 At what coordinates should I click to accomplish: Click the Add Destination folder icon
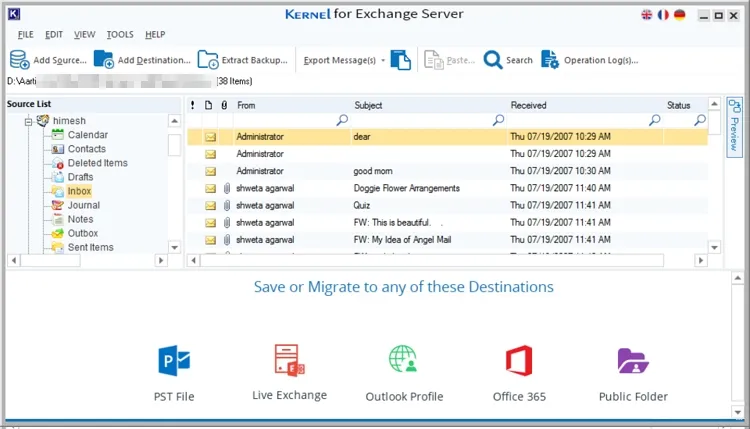tap(103, 60)
